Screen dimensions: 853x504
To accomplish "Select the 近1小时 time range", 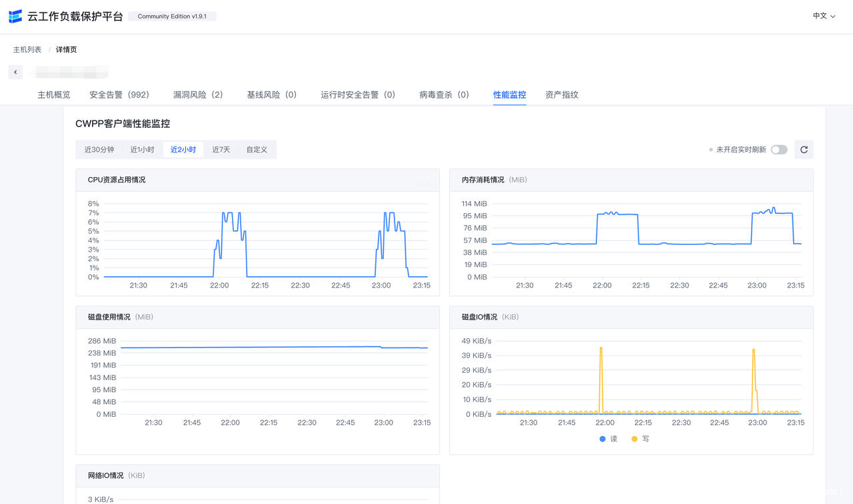I will 142,150.
